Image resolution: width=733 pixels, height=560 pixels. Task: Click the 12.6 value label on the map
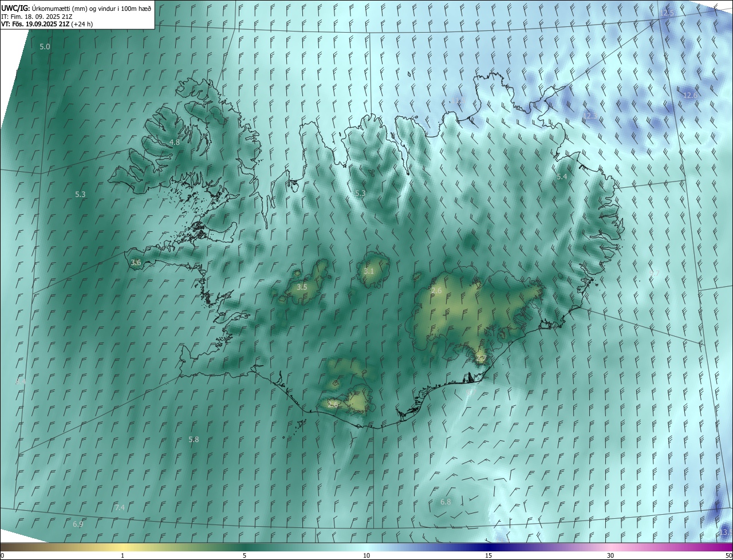pyautogui.click(x=690, y=95)
